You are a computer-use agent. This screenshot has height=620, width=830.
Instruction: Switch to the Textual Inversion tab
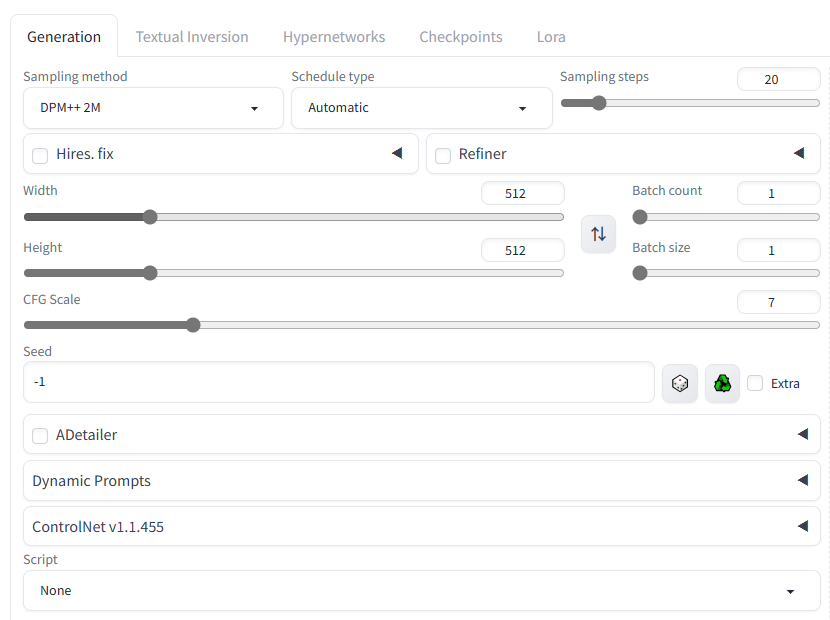click(x=192, y=37)
